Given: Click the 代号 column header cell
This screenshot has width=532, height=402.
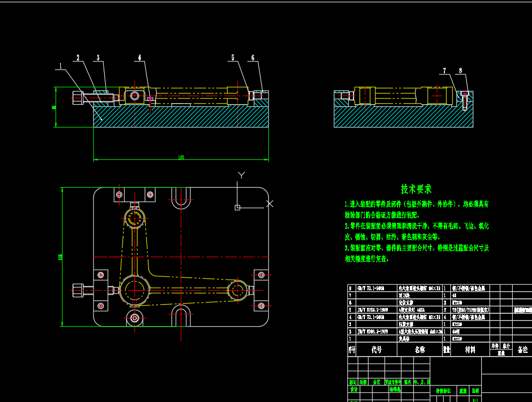Looking at the screenshot, I should point(377,350).
